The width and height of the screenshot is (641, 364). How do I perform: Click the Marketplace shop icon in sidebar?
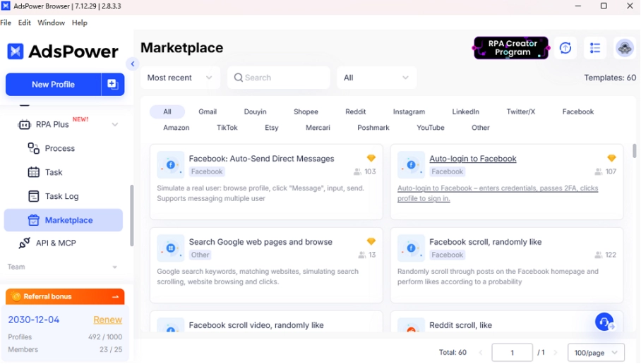[33, 220]
